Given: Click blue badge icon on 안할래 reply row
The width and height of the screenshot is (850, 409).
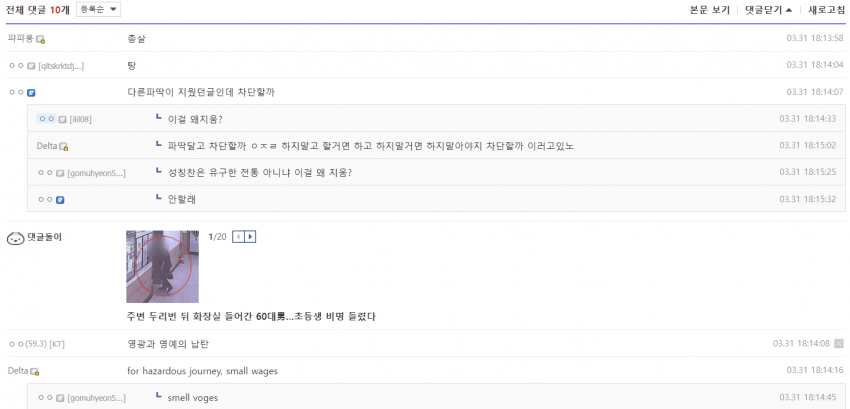Looking at the screenshot, I should point(61,200).
